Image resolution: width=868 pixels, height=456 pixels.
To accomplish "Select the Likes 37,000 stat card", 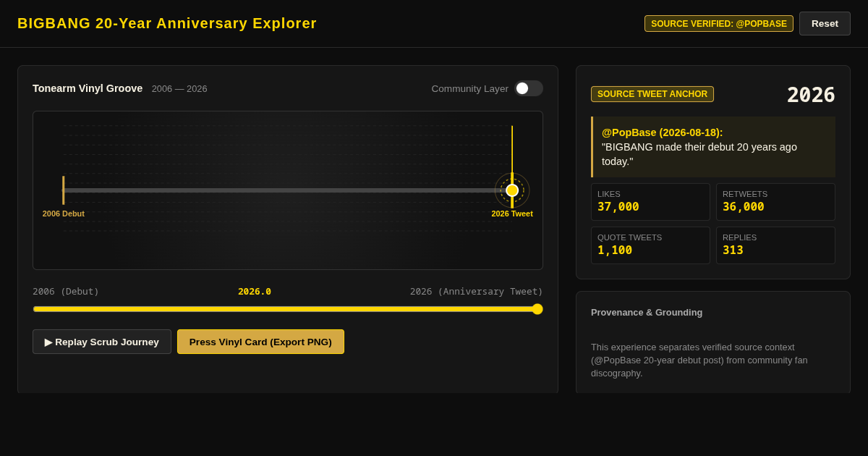I will click(x=650, y=202).
